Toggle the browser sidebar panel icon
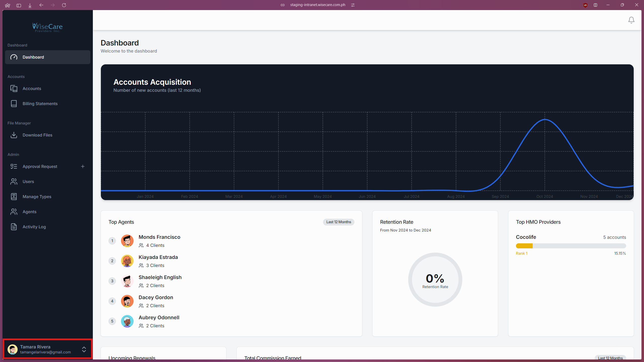Screen dimensions: 644x362 tap(19, 5)
